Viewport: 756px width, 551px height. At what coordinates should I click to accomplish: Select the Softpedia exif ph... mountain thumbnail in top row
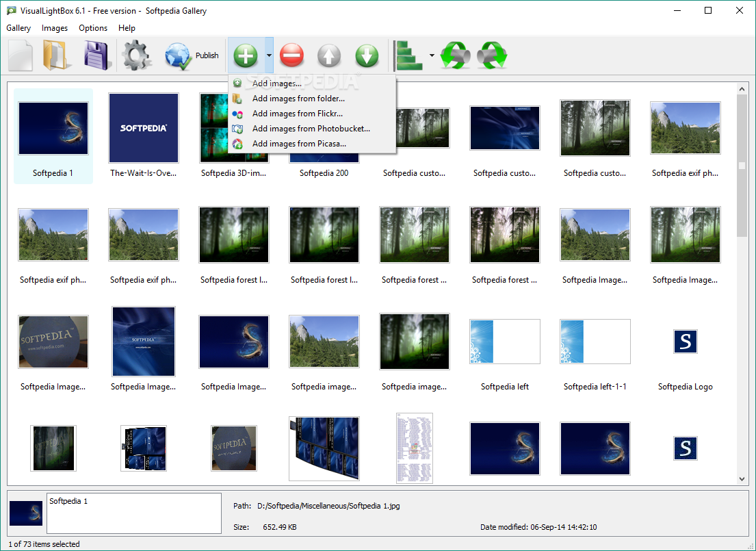(x=685, y=128)
